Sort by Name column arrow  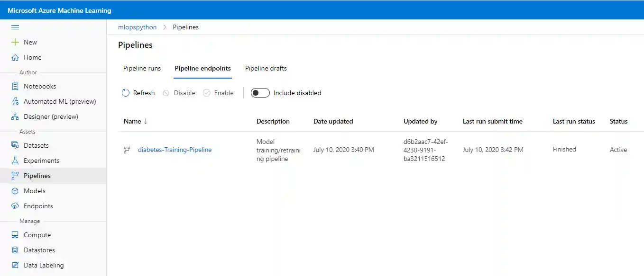coord(146,121)
